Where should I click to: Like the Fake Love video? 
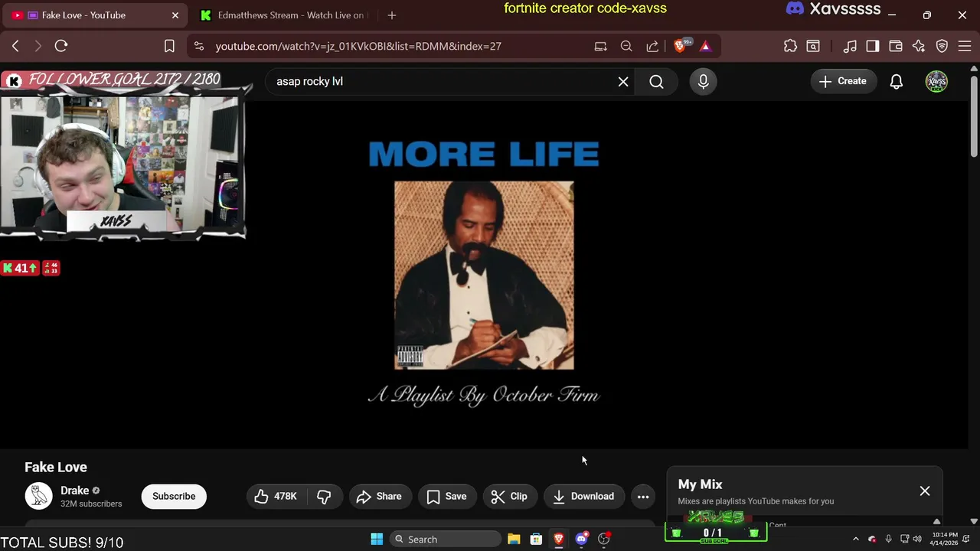pos(276,496)
